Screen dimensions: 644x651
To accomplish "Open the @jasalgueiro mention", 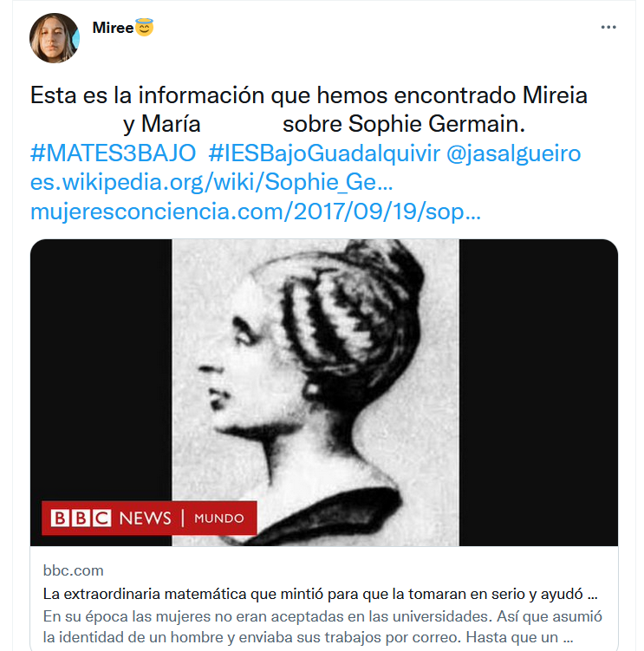I will pyautogui.click(x=514, y=153).
